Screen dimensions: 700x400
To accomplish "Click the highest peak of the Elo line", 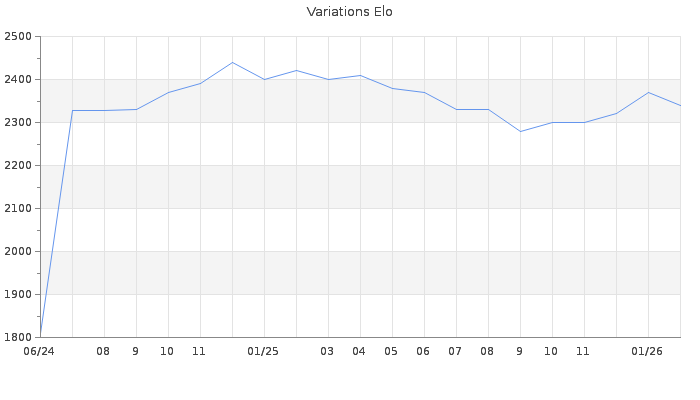I will click(x=232, y=62).
